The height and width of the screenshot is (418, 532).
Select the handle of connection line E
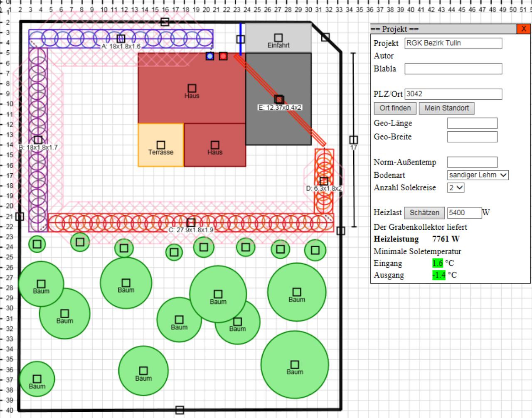pos(279,99)
